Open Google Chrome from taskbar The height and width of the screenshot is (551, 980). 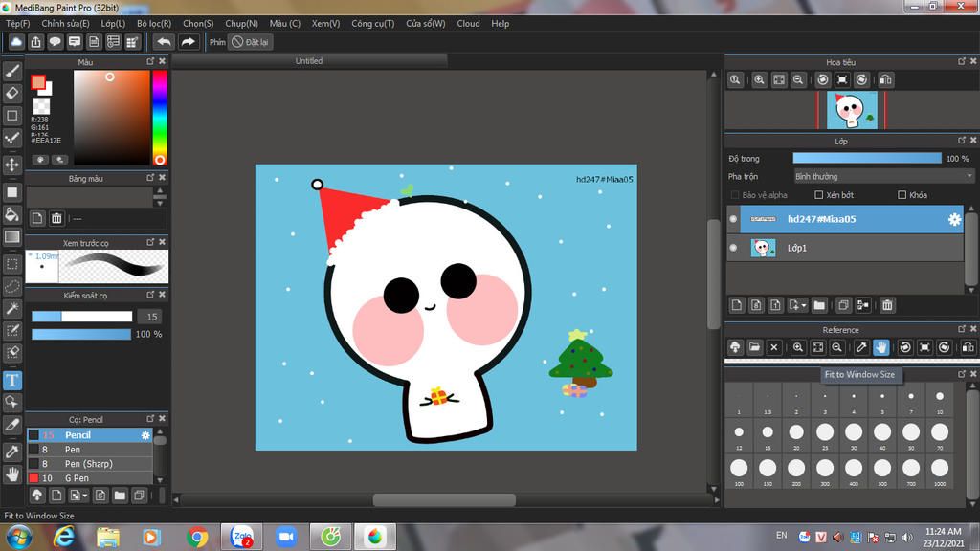[197, 537]
